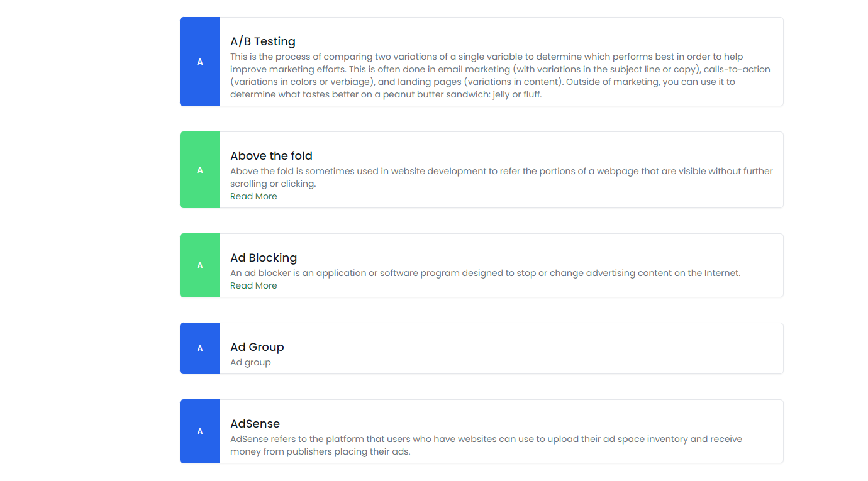Click the Ad Blocking description sentence
The image size is (868, 481).
tap(486, 273)
